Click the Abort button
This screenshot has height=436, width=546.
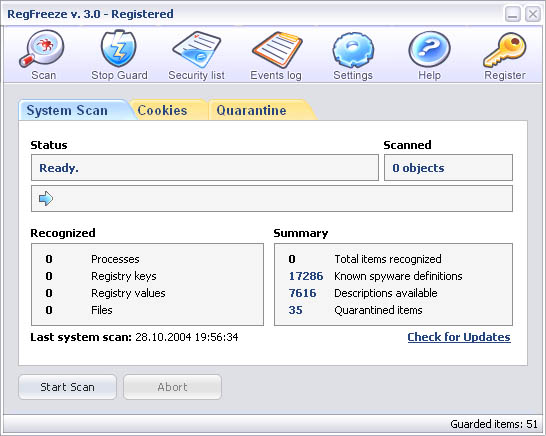click(x=172, y=387)
